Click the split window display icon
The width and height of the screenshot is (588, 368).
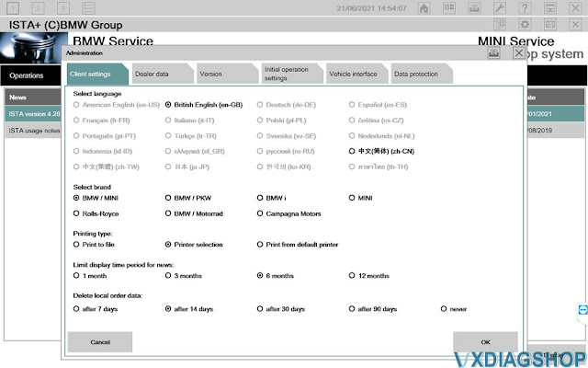click(449, 8)
